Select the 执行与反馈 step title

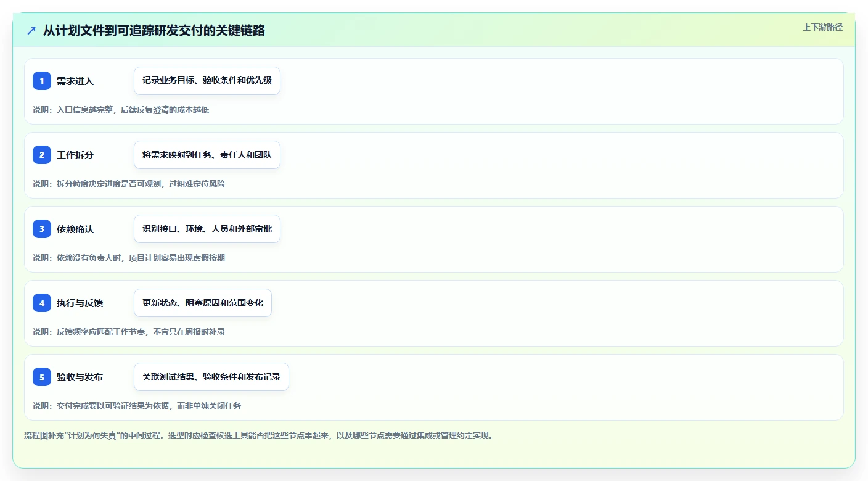[80, 303]
